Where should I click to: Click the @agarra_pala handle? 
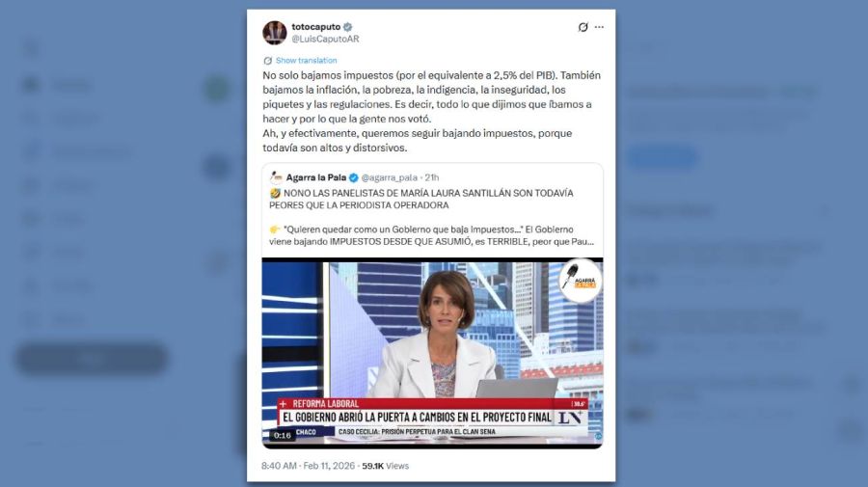(x=390, y=177)
